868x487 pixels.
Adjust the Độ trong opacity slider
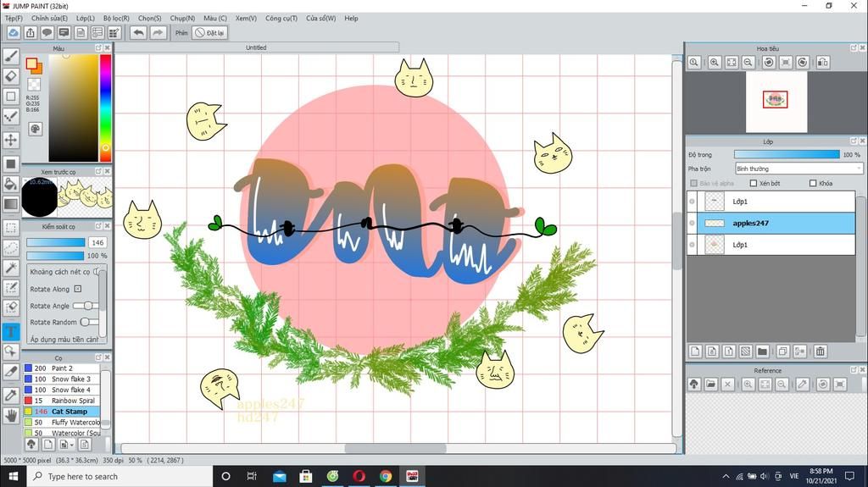[787, 154]
